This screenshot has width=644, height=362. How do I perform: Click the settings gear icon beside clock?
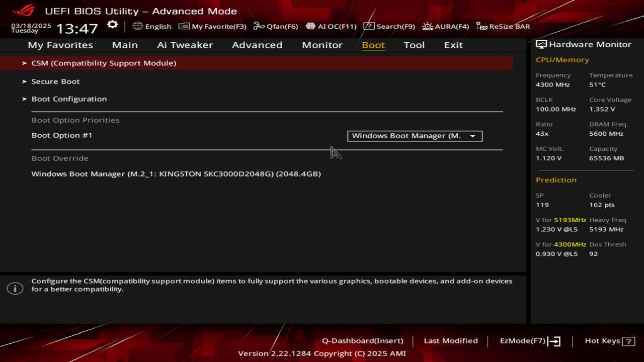click(112, 25)
